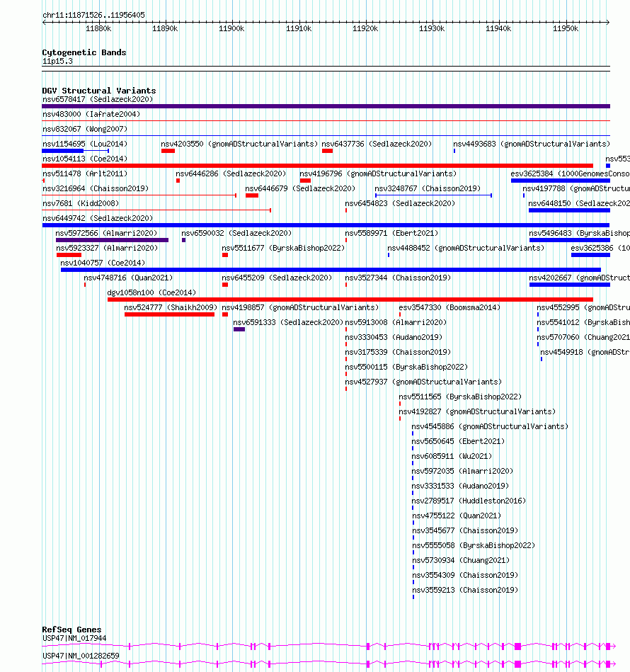Select nsv4196796 gnomADStructuralVariants label
Screen dimensions: 630x672
[x=378, y=174]
